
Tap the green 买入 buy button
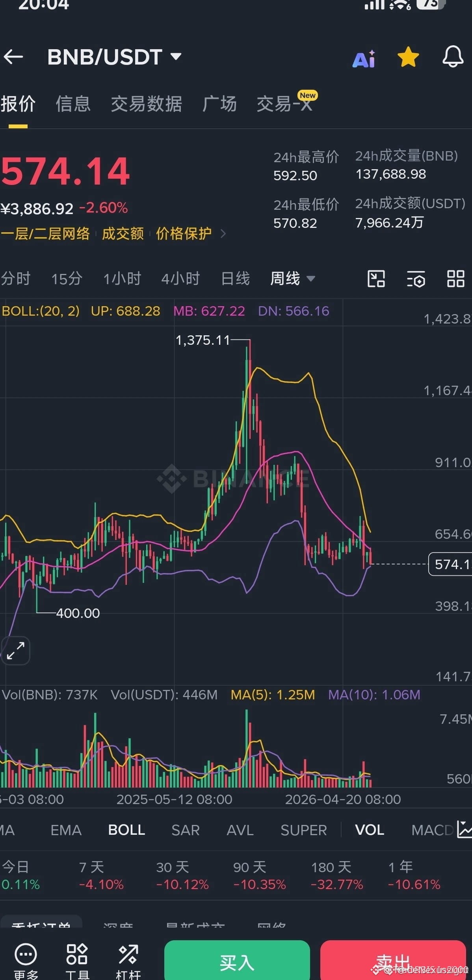237,961
